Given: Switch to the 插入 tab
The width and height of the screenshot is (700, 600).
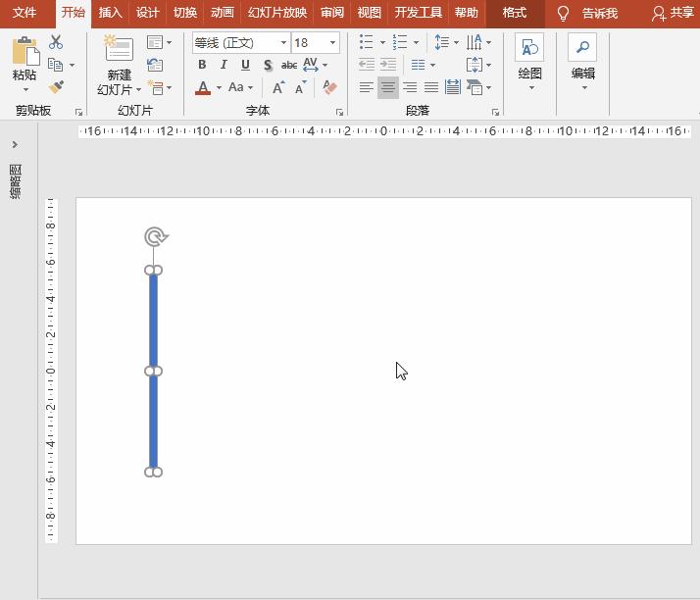Looking at the screenshot, I should 110,13.
